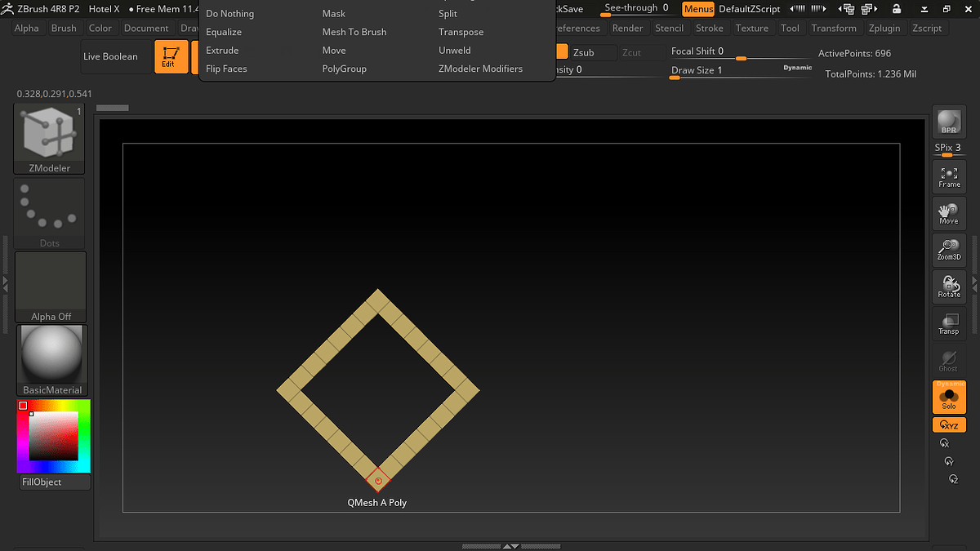Open the Alpha Off selector
Image resolution: width=980 pixels, height=551 pixels.
coord(51,287)
